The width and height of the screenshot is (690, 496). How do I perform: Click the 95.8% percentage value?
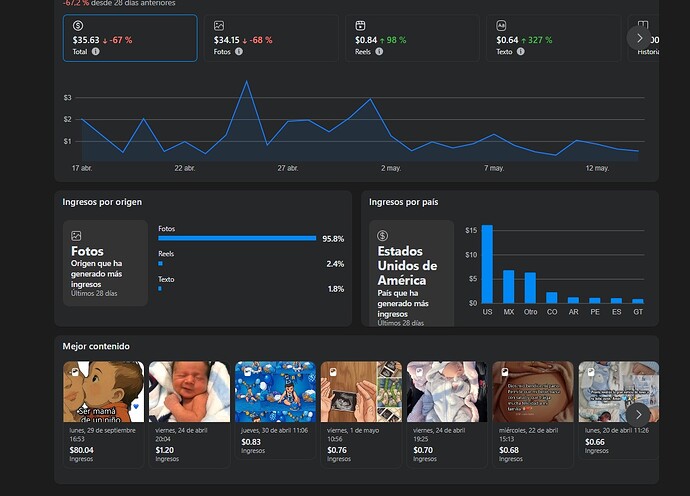pyautogui.click(x=333, y=239)
